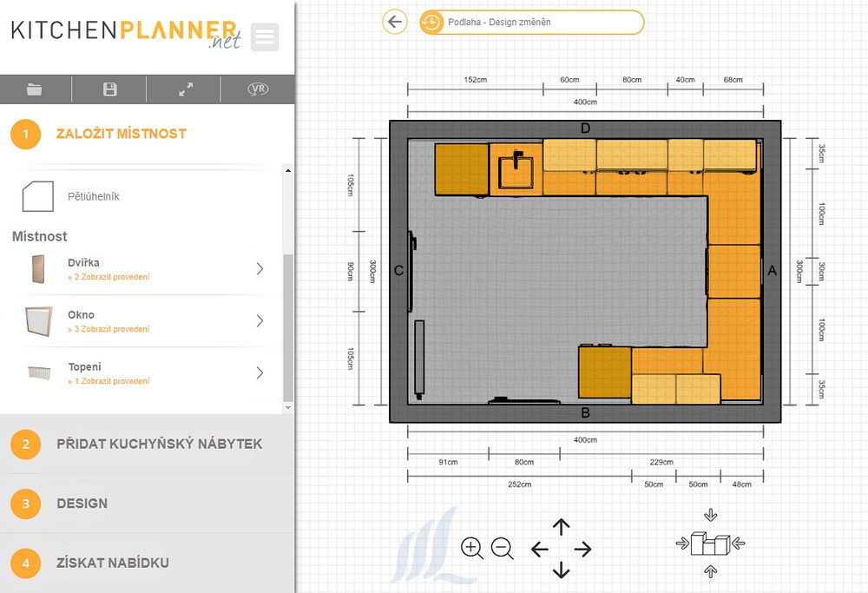Select the window on wall C
The height and width of the screenshot is (593, 868).
[411, 271]
